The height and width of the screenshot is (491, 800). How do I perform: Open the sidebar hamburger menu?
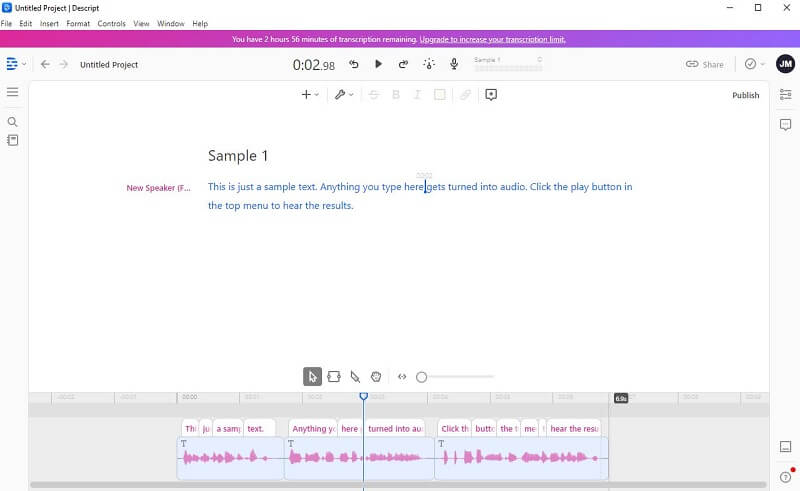pyautogui.click(x=12, y=92)
